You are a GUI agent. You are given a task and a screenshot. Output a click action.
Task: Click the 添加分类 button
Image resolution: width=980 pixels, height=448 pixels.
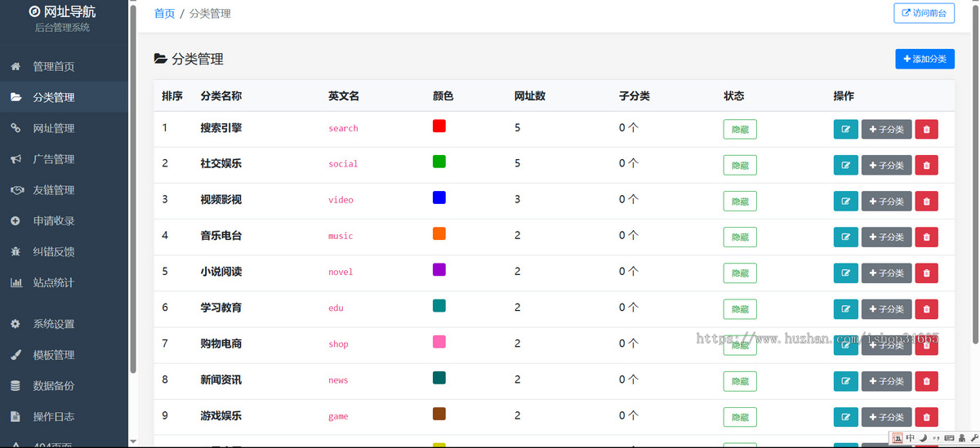(x=924, y=59)
